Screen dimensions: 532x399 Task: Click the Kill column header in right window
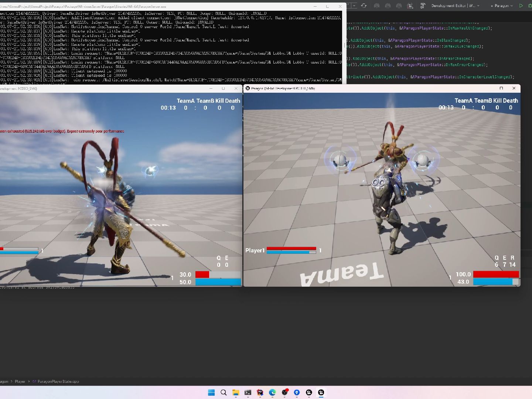coord(497,100)
